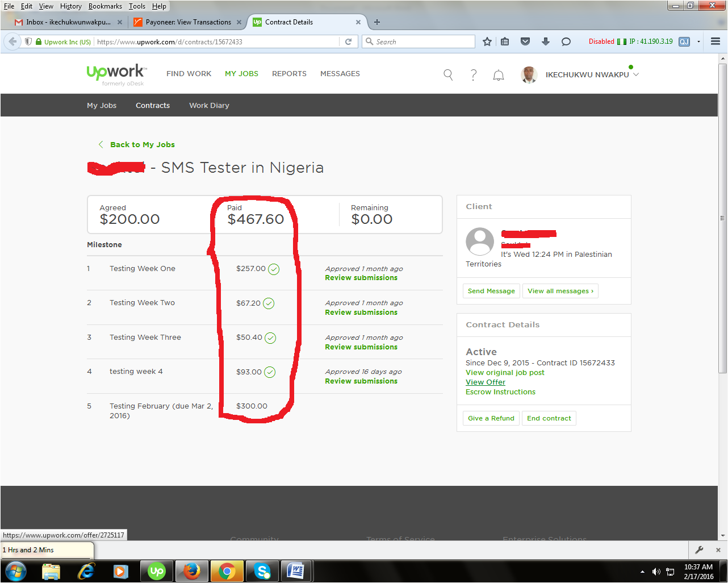Switch to the Payoneer View Transactions tab
Viewport: 728px width, 583px height.
point(188,22)
